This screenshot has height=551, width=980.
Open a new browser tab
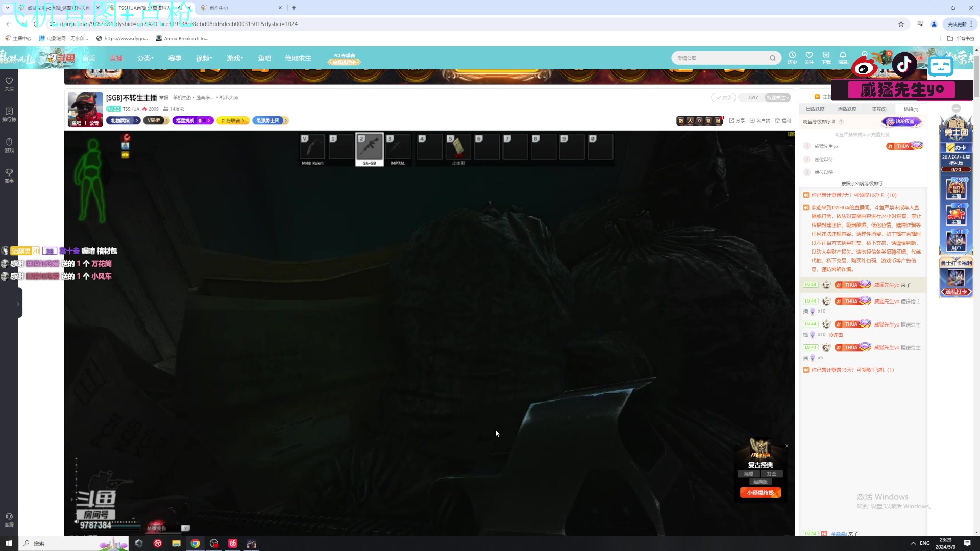click(294, 8)
